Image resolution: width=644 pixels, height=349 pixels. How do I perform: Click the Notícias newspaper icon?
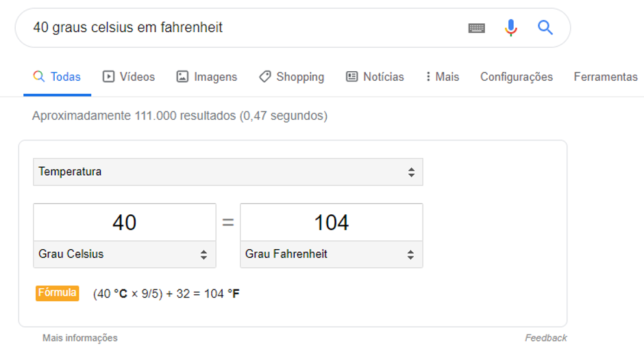click(x=352, y=77)
